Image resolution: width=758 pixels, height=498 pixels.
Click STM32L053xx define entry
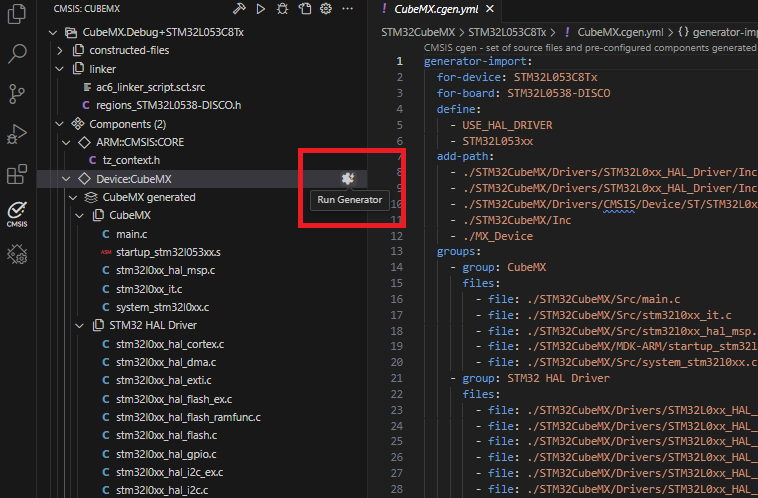pos(497,141)
